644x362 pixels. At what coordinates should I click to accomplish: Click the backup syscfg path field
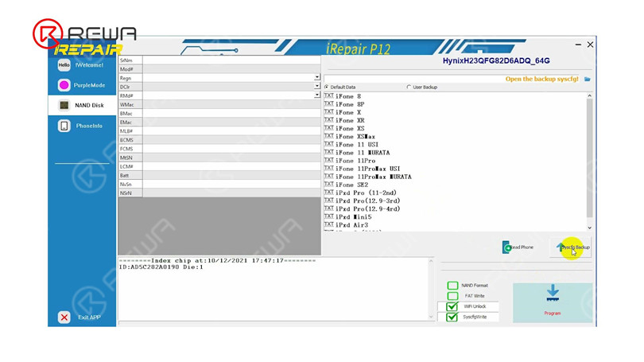[x=452, y=79]
